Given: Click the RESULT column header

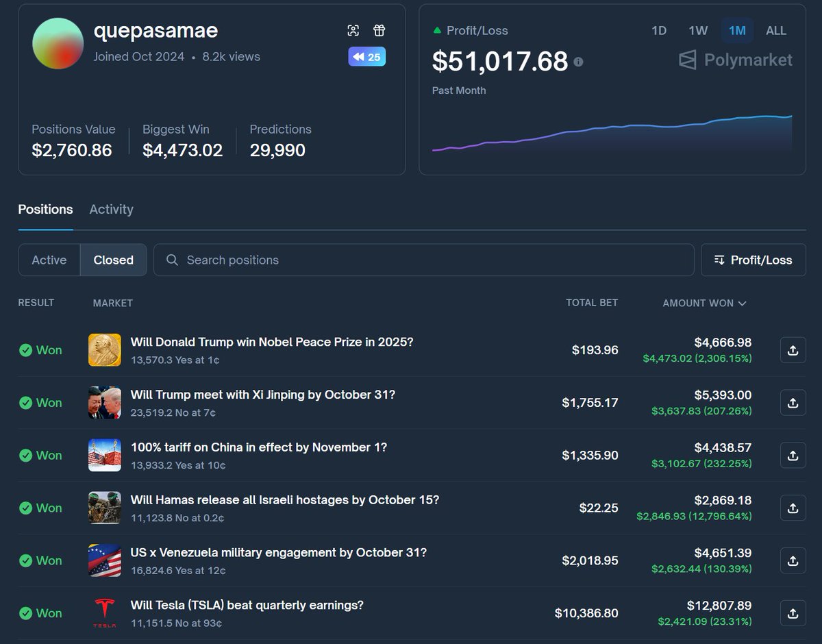Looking at the screenshot, I should [36, 302].
